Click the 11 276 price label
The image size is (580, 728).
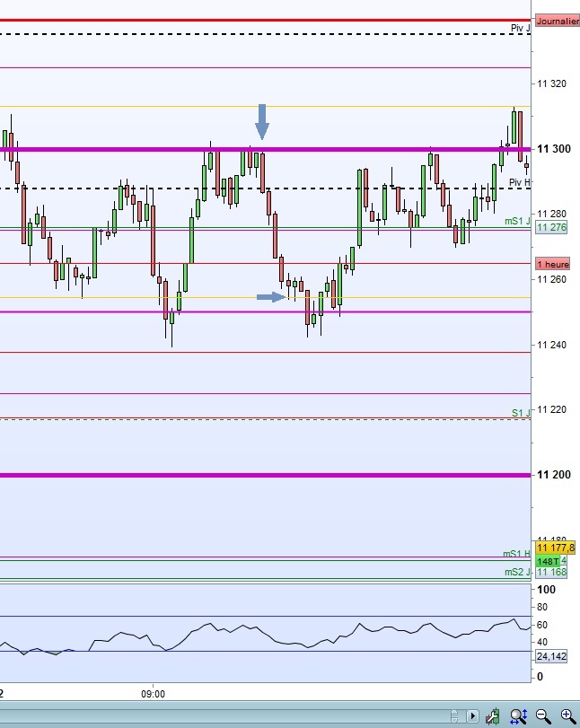coord(551,227)
